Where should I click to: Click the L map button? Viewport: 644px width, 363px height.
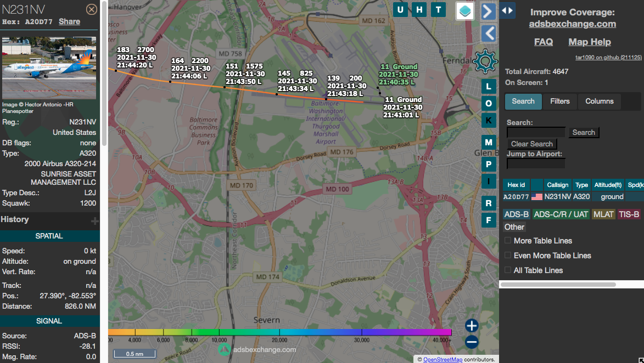pyautogui.click(x=488, y=87)
